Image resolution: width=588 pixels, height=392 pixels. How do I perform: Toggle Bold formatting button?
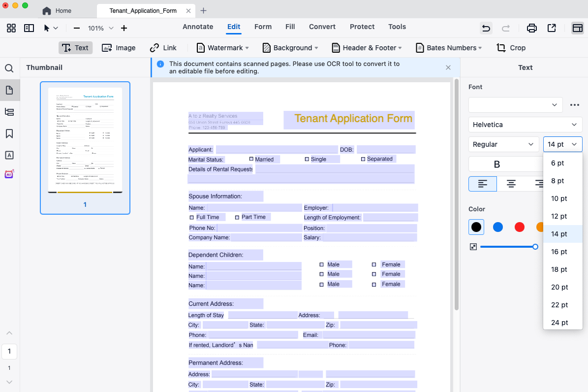(x=497, y=164)
